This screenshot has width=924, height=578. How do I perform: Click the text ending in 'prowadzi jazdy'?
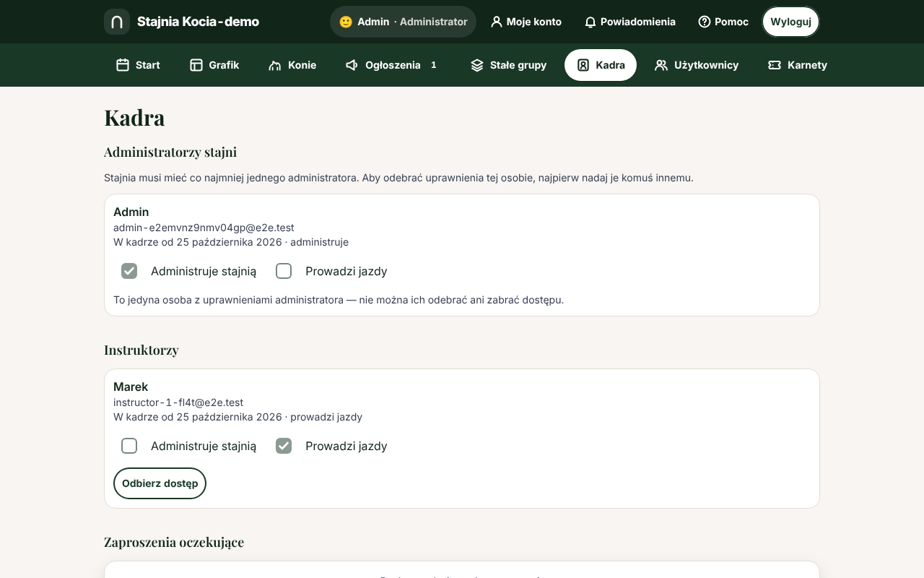click(x=238, y=417)
